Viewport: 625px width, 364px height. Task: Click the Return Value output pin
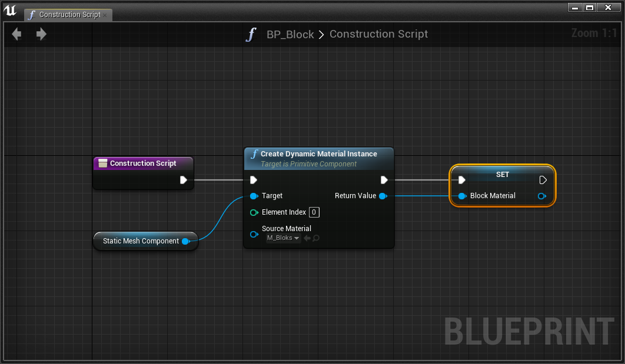[383, 196]
